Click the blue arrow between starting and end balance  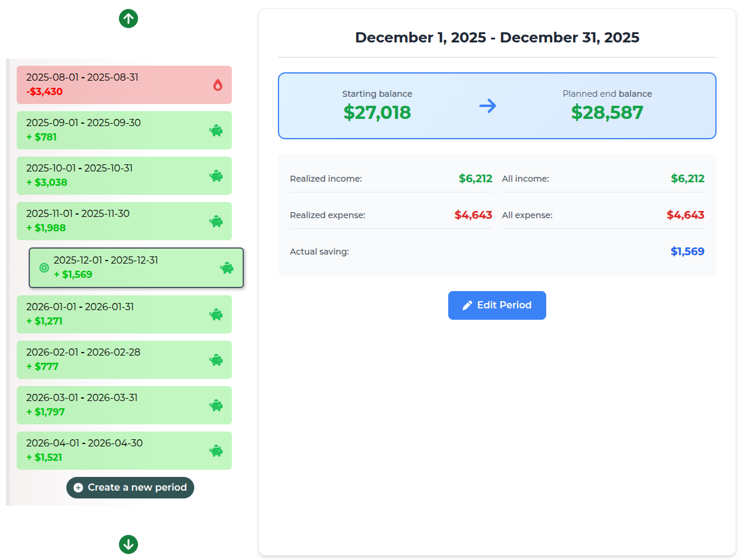(x=488, y=106)
